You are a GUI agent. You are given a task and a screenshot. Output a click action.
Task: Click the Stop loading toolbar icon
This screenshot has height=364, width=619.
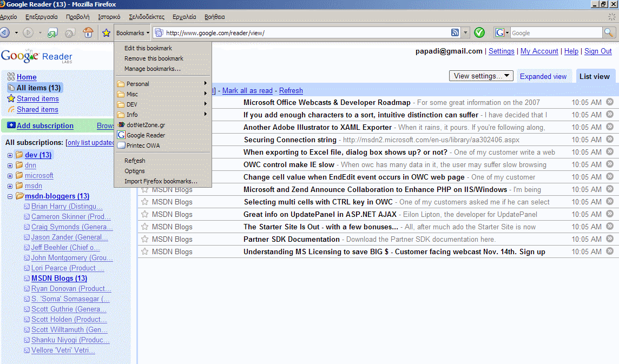click(x=70, y=33)
